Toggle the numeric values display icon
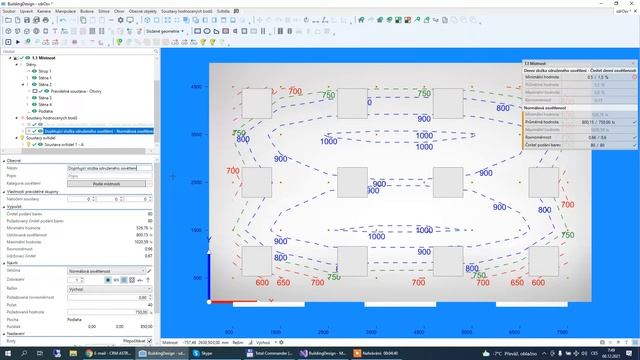 pyautogui.click(x=116, y=280)
